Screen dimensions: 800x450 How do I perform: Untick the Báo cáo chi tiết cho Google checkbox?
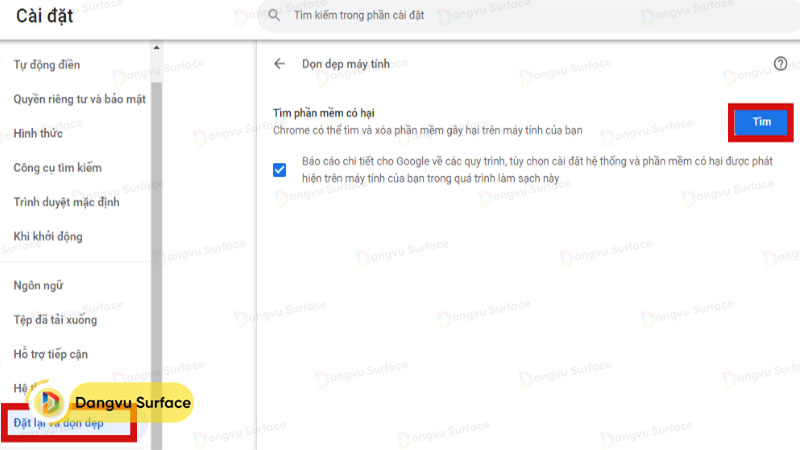point(280,170)
